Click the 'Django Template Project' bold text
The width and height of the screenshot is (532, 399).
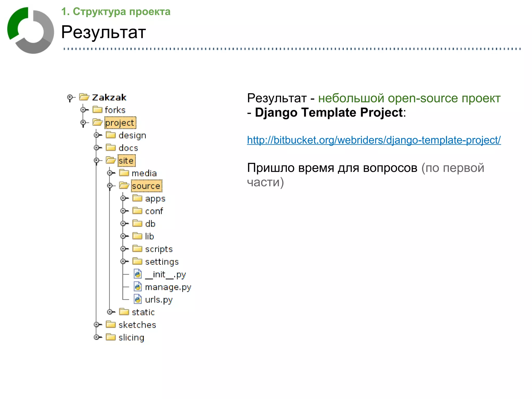coord(329,112)
